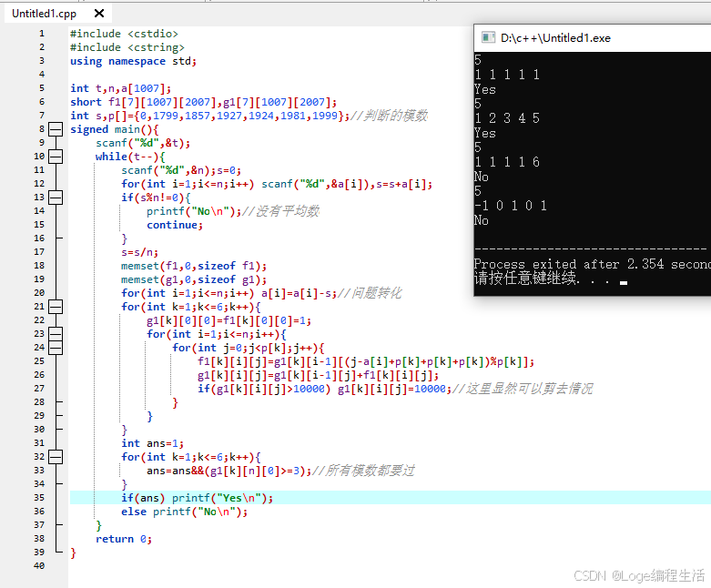Close the Untitled1.cpp tab
The width and height of the screenshot is (711, 588).
pos(99,14)
